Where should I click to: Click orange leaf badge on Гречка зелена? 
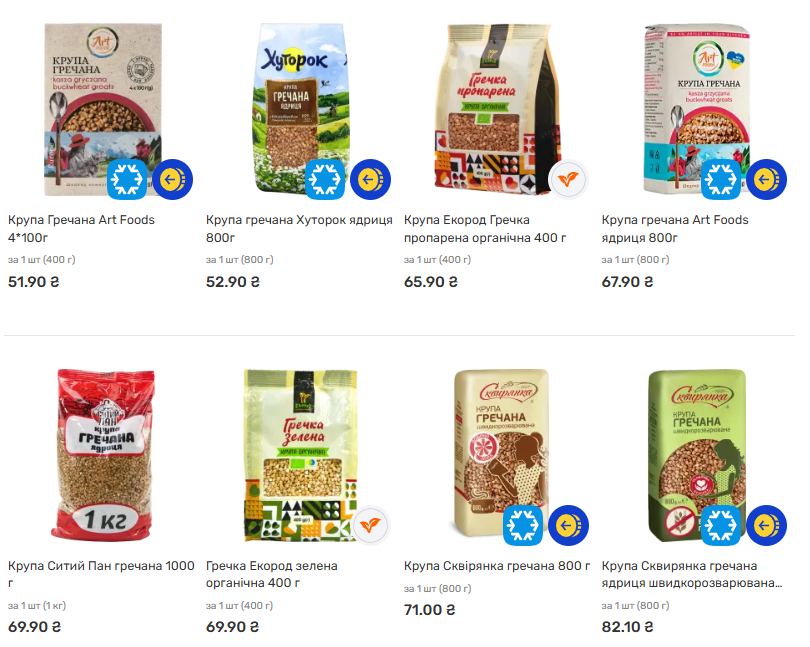[370, 525]
